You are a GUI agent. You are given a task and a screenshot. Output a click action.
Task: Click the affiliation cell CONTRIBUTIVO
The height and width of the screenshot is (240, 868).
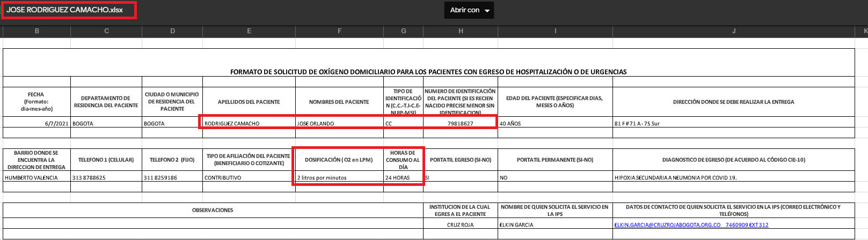249,177
